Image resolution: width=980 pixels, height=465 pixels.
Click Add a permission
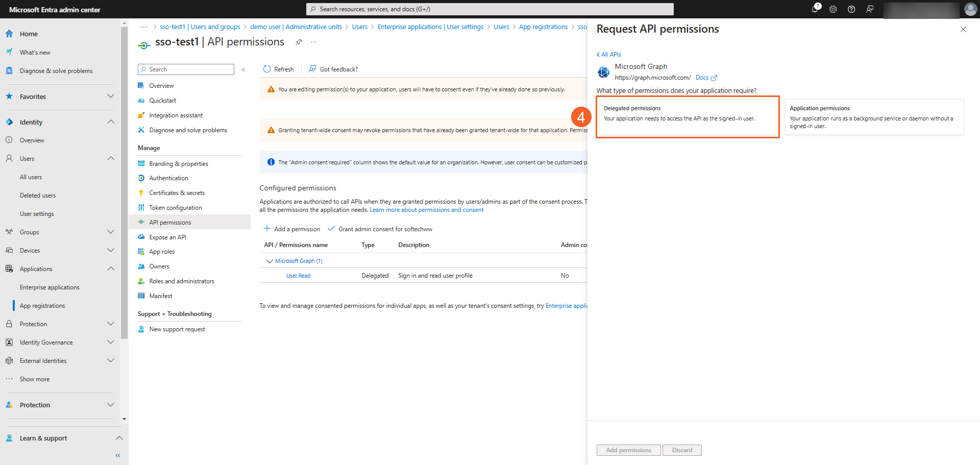tap(292, 229)
